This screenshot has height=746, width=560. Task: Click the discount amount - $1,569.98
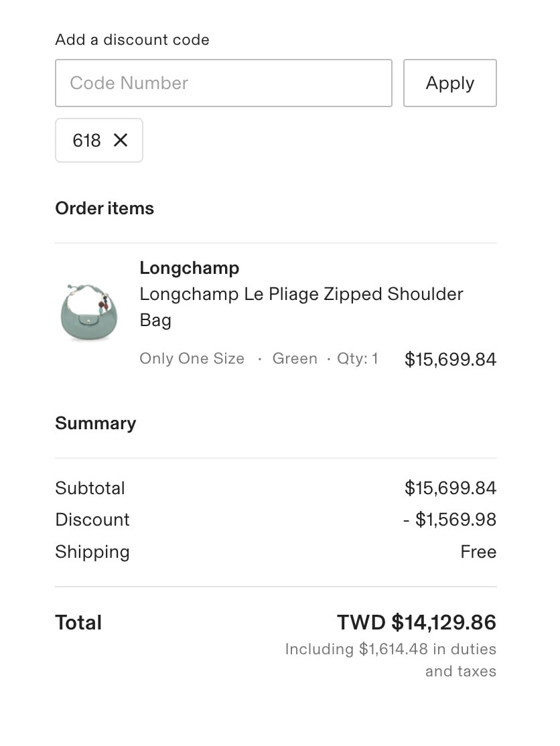click(449, 520)
